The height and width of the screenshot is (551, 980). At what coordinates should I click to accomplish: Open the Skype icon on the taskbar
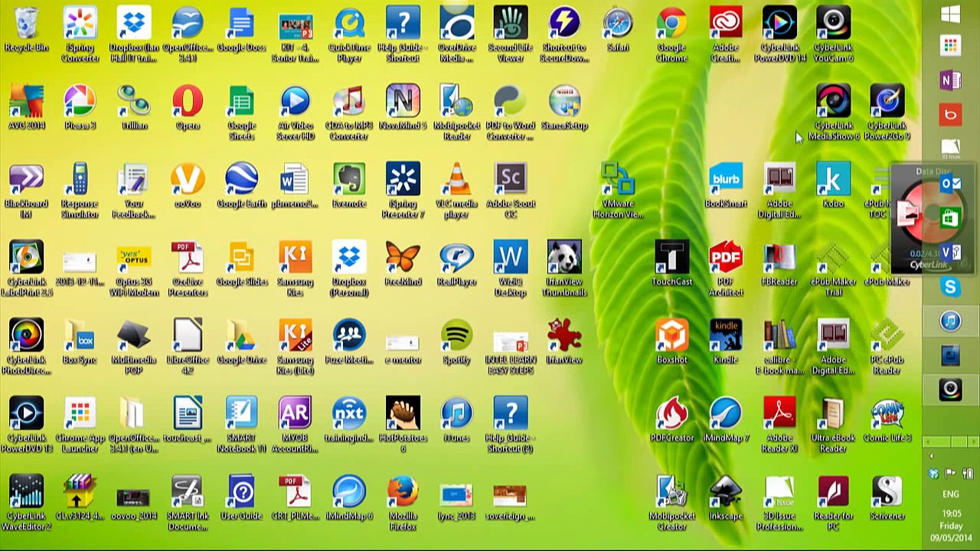point(950,287)
